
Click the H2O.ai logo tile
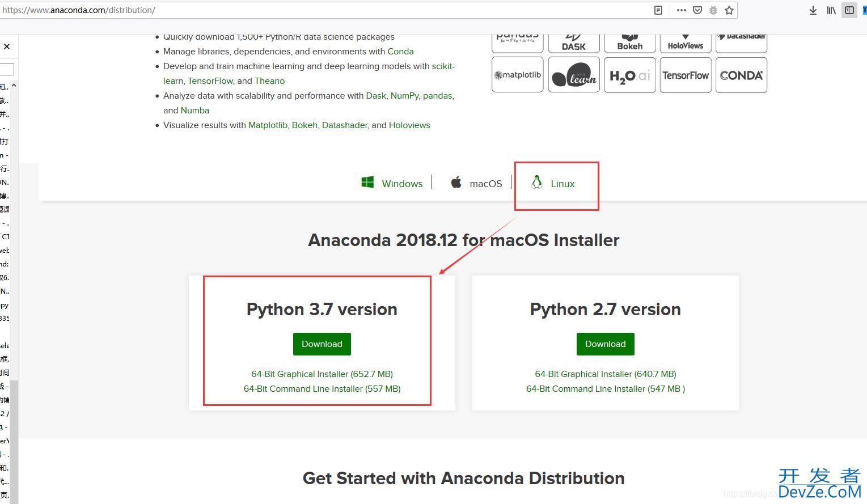[x=630, y=74]
